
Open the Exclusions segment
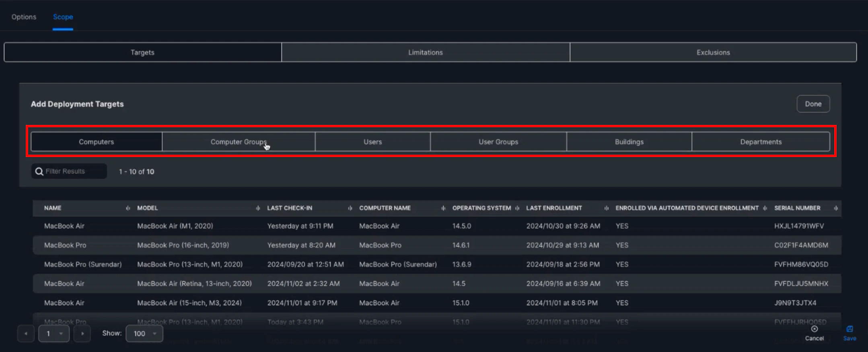(713, 52)
